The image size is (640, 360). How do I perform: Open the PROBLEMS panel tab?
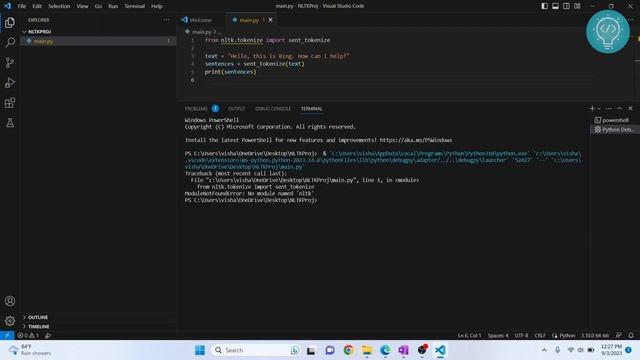pos(196,109)
